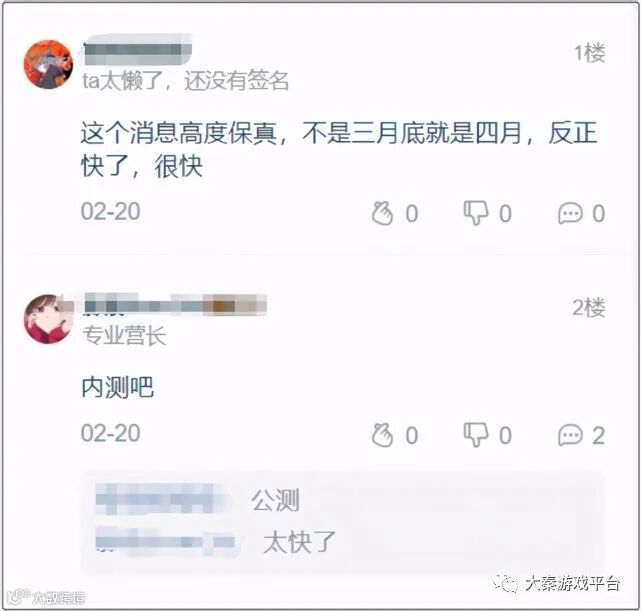641x611 pixels.
Task: Open the 2楼 commenter's avatar
Action: 48,319
